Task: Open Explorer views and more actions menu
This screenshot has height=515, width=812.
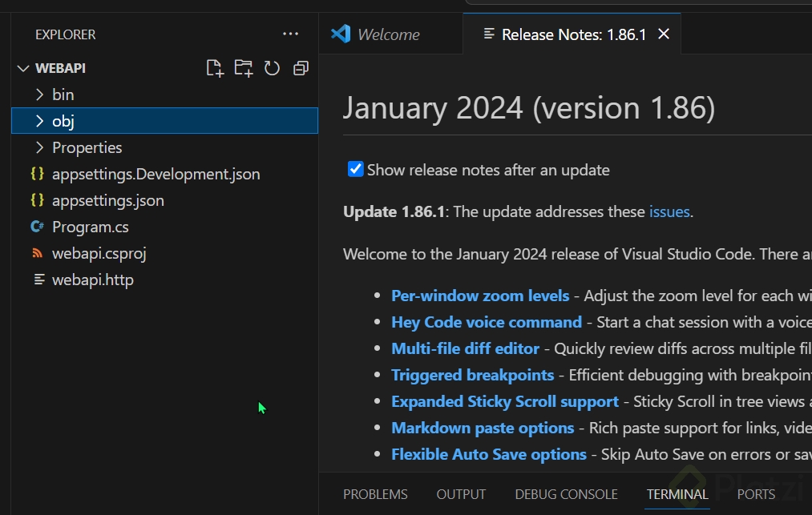Action: 290,34
